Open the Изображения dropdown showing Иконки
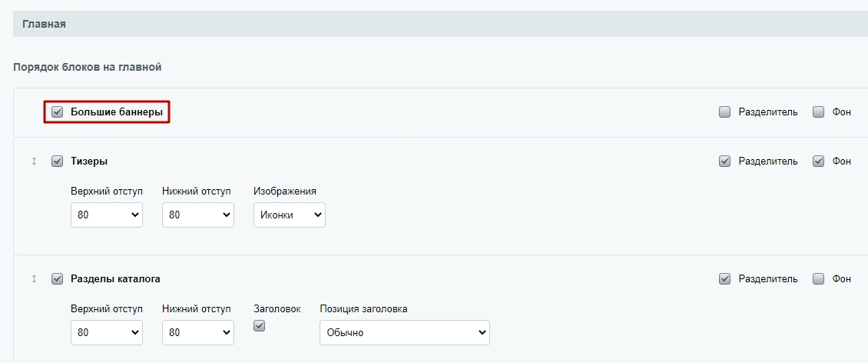 (290, 215)
